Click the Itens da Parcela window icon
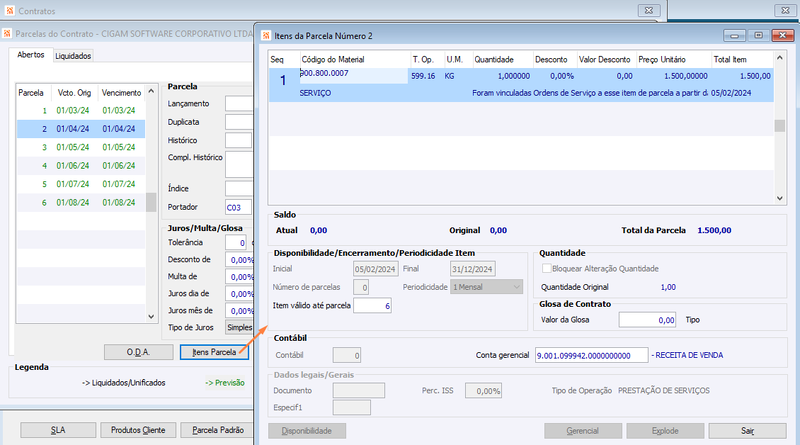 (266, 36)
